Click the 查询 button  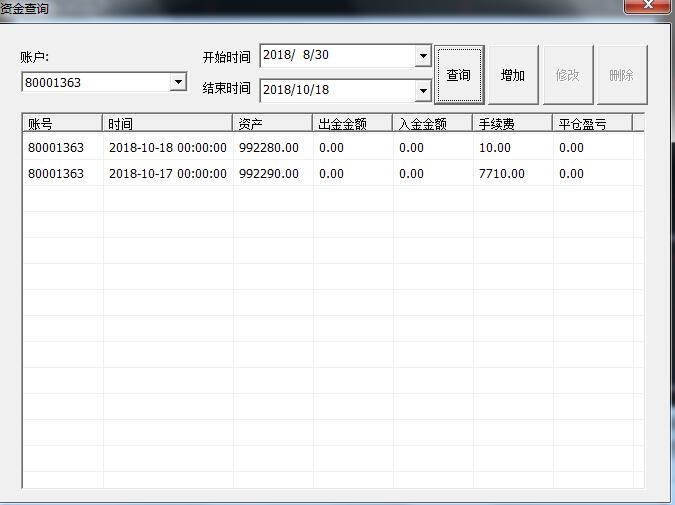click(x=459, y=75)
